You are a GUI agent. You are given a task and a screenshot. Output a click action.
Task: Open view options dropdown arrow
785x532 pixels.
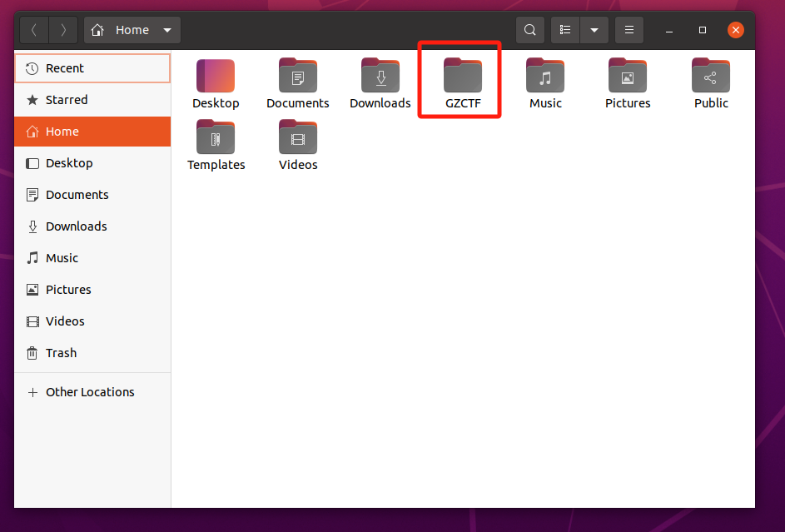pos(594,30)
